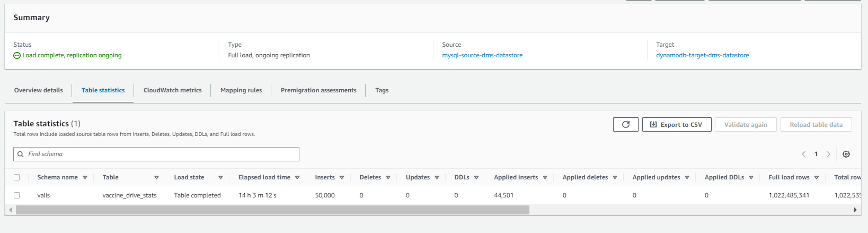Export table statistics to CSV
868x233 pixels.
[x=676, y=125]
